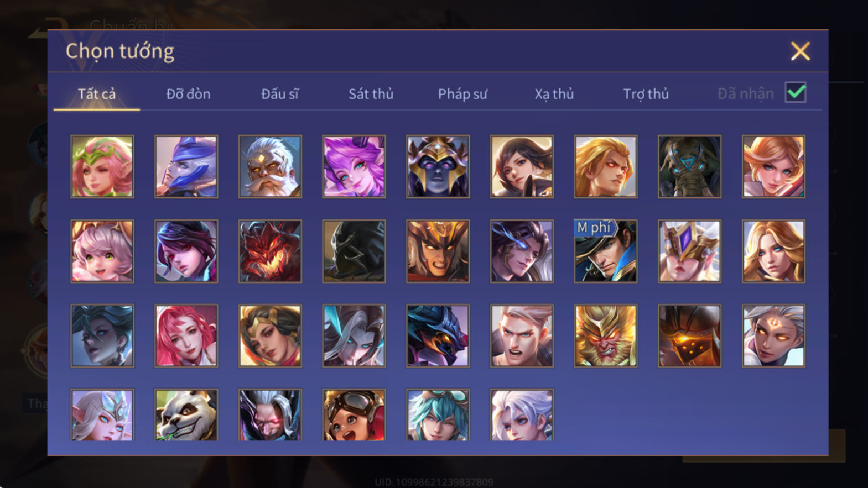Pick the goggles-wearing kid hero
Viewport: 868px width, 488px height.
[354, 415]
